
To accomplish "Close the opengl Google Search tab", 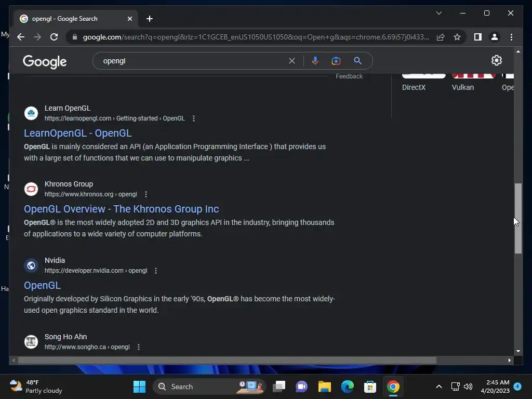I will 129,19.
